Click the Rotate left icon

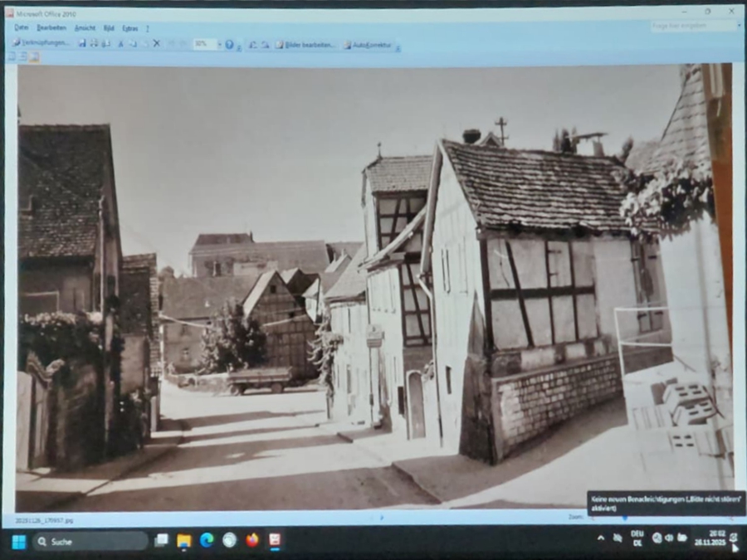[x=252, y=44]
